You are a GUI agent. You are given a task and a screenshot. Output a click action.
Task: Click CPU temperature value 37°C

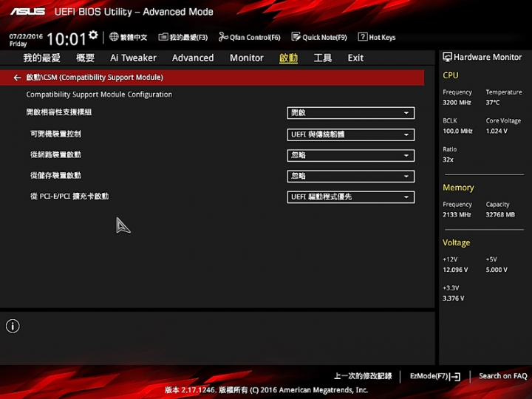coord(493,103)
